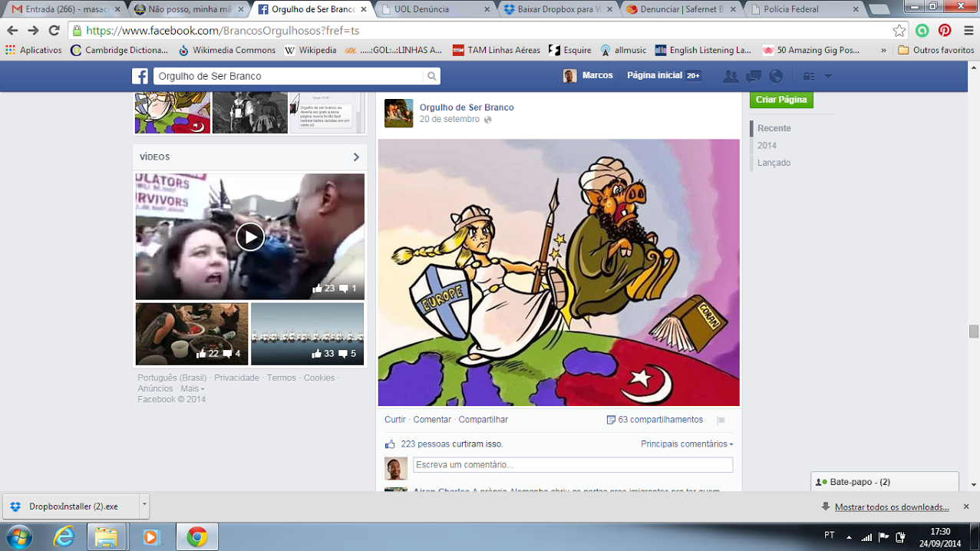Expand the Principais comentários dropdown
Screen dimensions: 980x551
687,444
